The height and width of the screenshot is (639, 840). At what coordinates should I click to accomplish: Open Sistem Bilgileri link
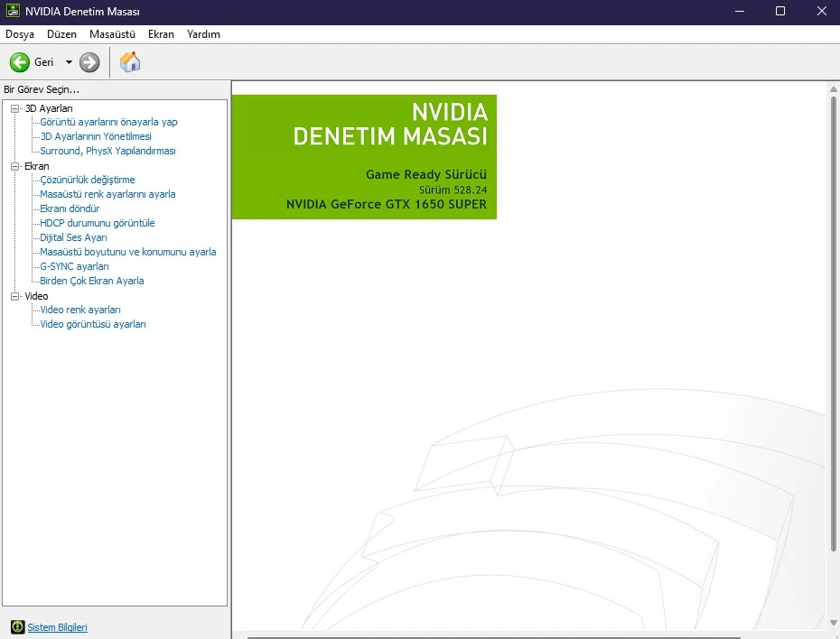coord(58,627)
